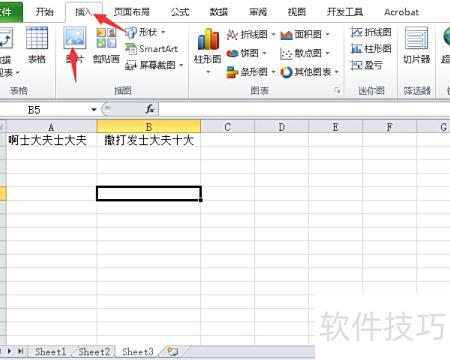The height and width of the screenshot is (360, 450).
Task: Open the 图表 group dialog launcher
Action: coord(337,90)
